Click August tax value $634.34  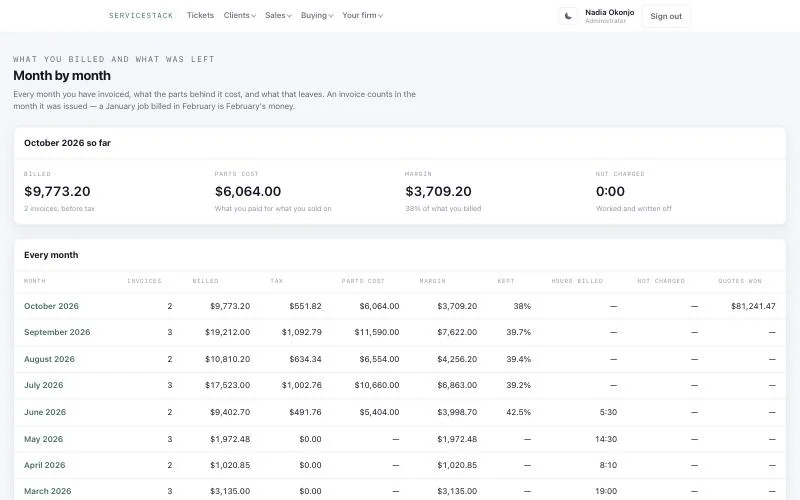(x=305, y=359)
